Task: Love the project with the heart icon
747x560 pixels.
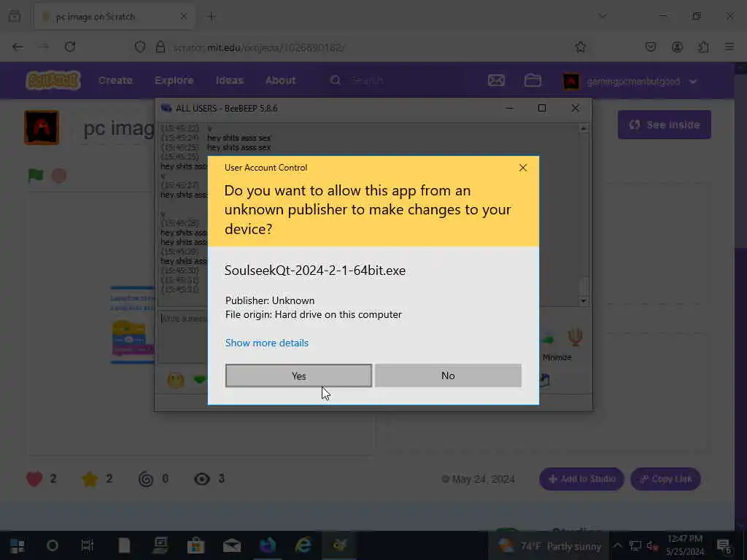Action: (34, 479)
